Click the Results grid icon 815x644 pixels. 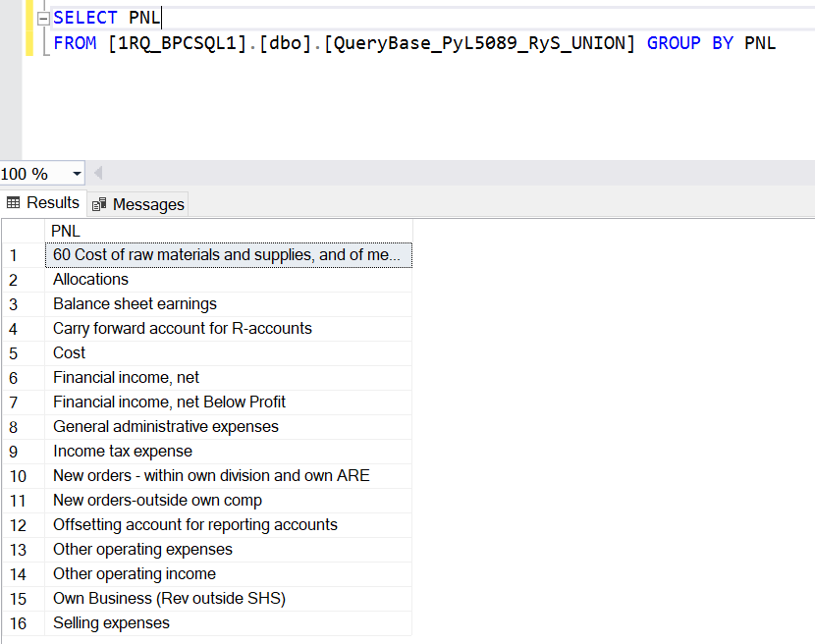(x=13, y=202)
